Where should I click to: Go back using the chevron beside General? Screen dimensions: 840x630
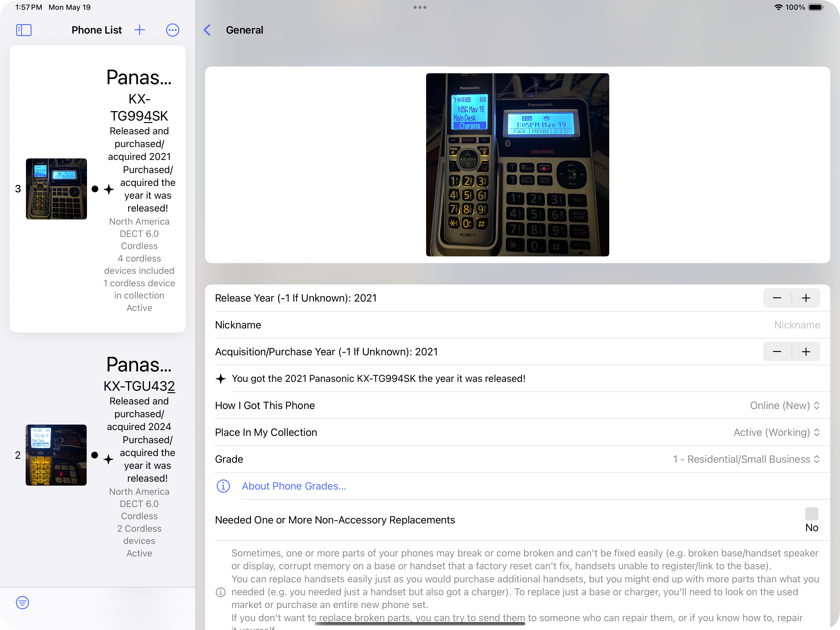click(x=207, y=30)
